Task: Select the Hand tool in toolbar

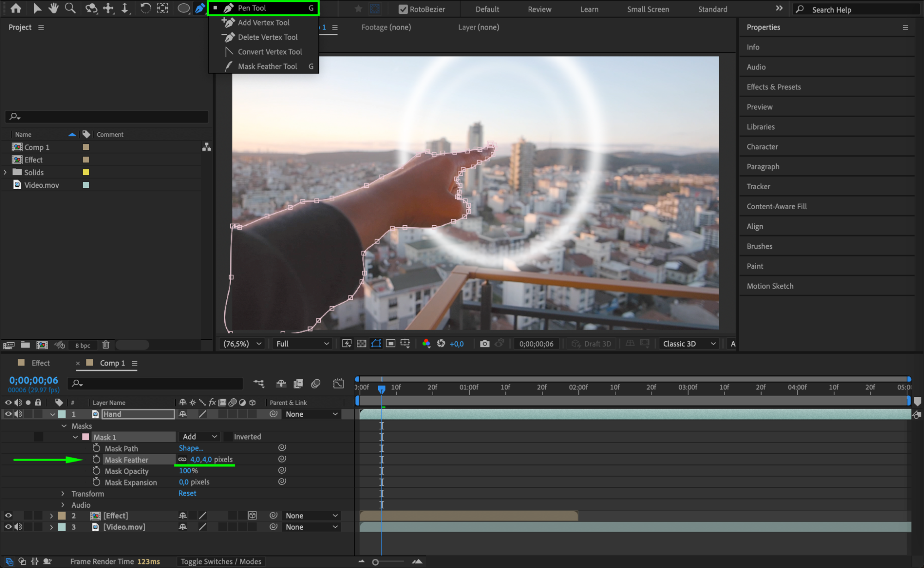Action: coord(54,8)
